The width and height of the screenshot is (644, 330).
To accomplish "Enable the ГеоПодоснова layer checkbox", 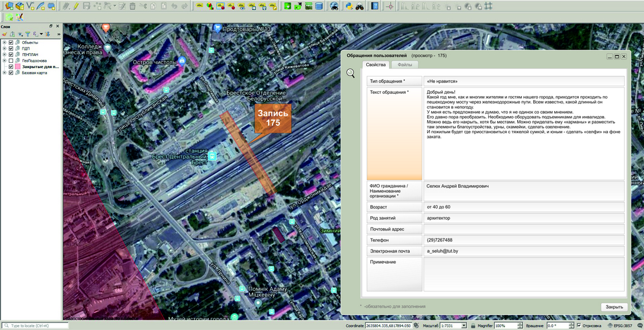I will pyautogui.click(x=11, y=61).
